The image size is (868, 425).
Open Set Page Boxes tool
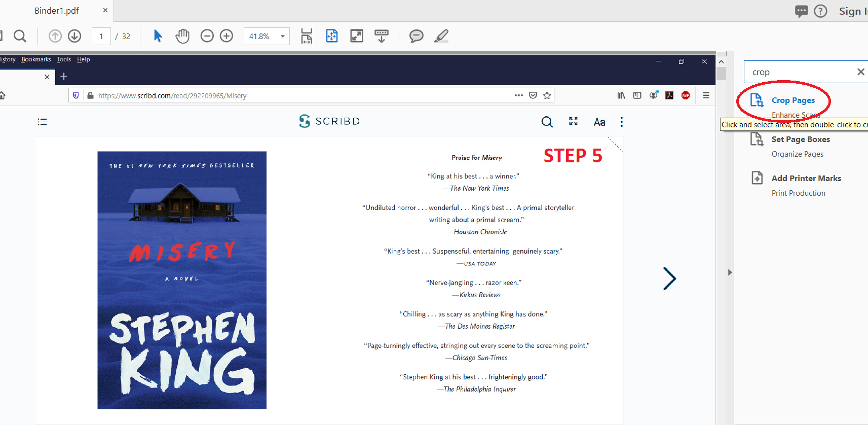click(x=800, y=139)
